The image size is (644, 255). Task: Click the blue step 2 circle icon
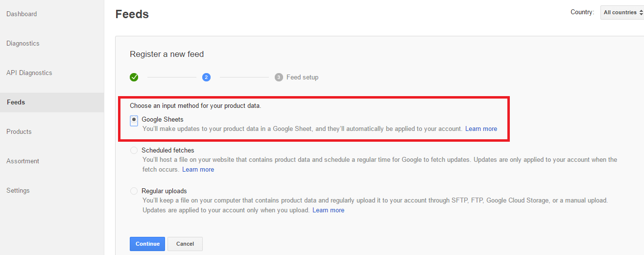[206, 77]
